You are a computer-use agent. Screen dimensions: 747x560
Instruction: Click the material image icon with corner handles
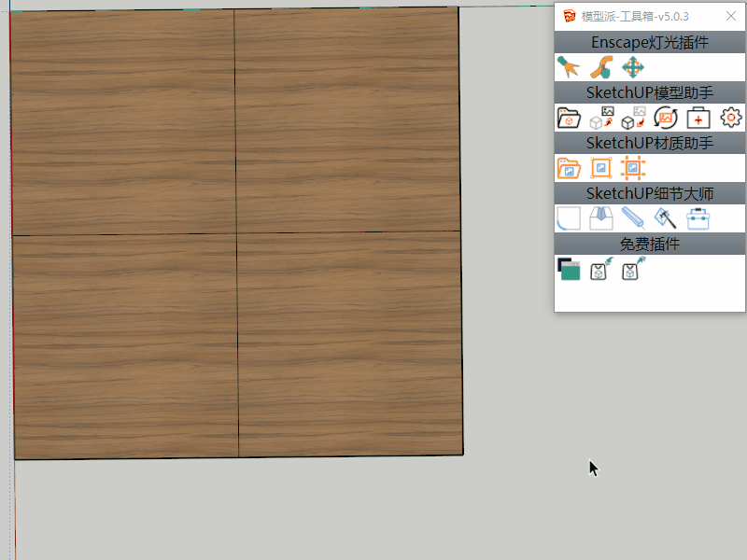click(x=600, y=168)
